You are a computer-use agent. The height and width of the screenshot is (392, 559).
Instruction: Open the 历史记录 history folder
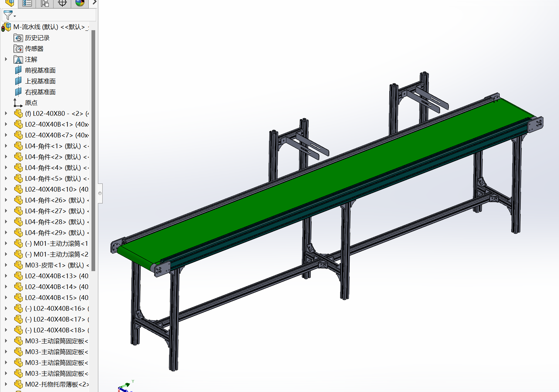[x=37, y=38]
